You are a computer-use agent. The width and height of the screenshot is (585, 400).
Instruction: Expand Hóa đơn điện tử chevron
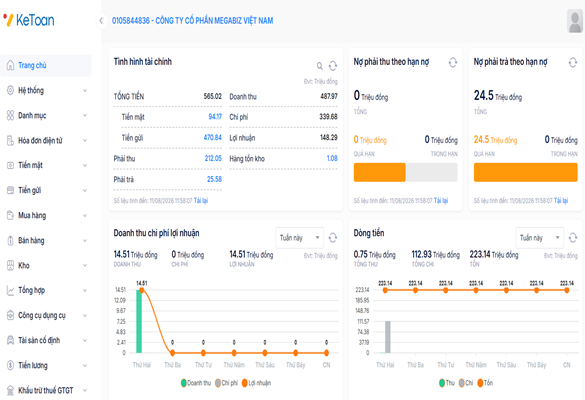[x=85, y=140]
